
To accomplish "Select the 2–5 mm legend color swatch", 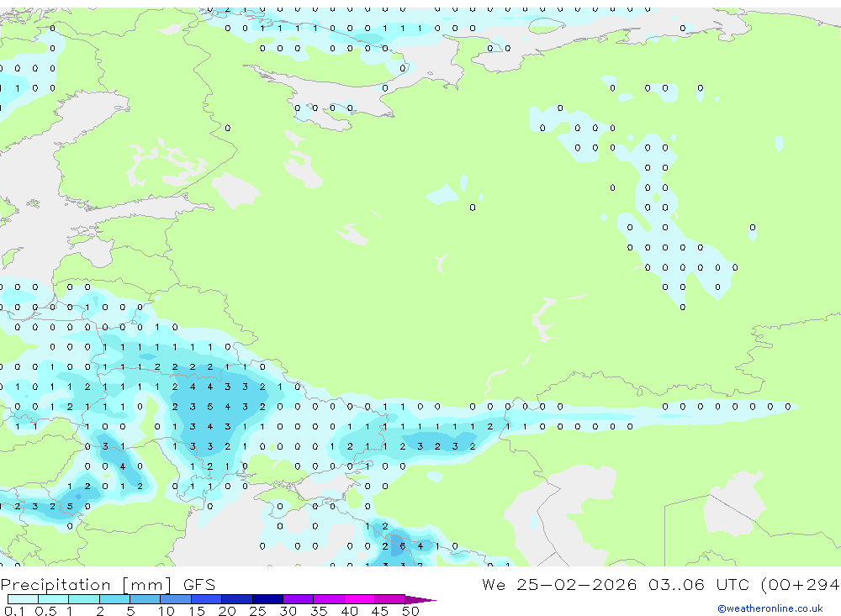I will click(x=114, y=599).
